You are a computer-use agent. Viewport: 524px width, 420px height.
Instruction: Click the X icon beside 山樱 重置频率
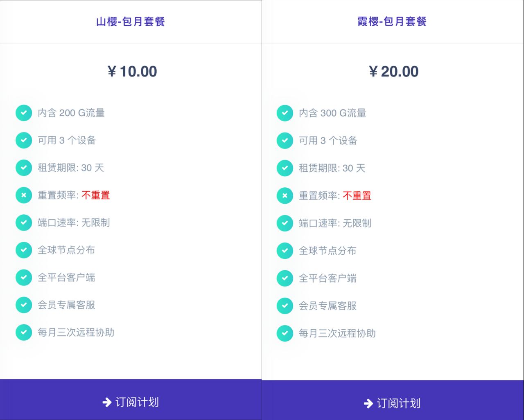click(x=24, y=195)
